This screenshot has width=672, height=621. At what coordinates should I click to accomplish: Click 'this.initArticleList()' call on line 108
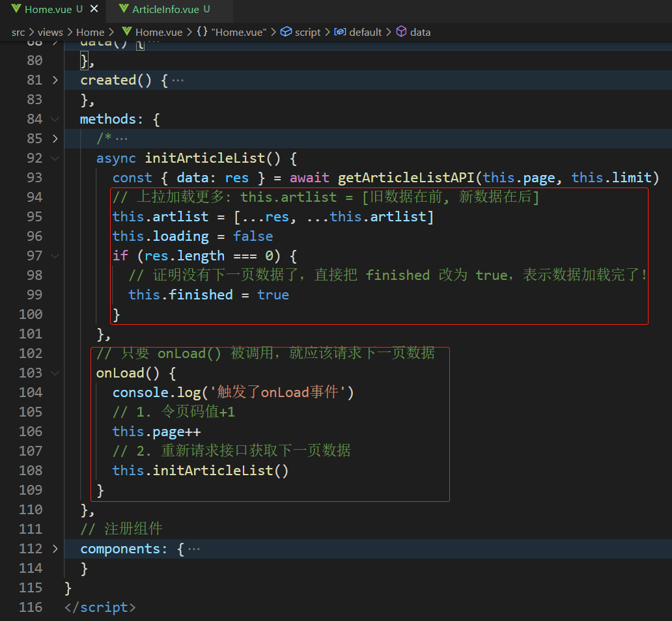201,471
